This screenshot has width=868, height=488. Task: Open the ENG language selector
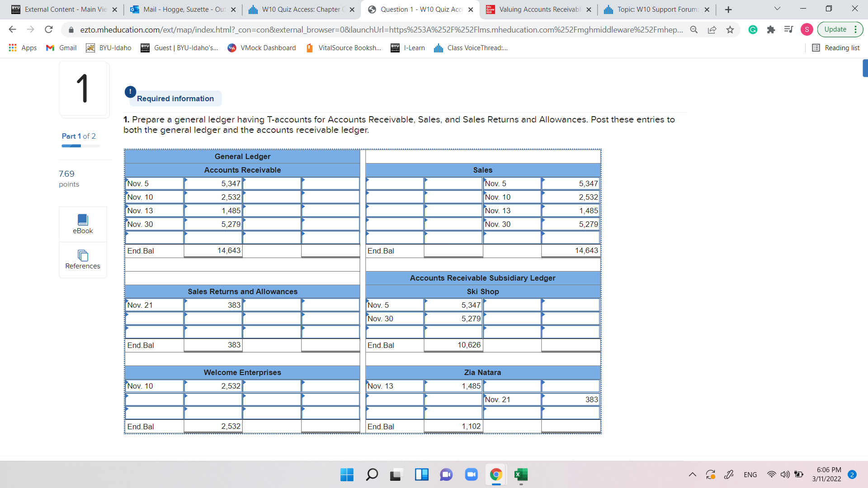(750, 474)
